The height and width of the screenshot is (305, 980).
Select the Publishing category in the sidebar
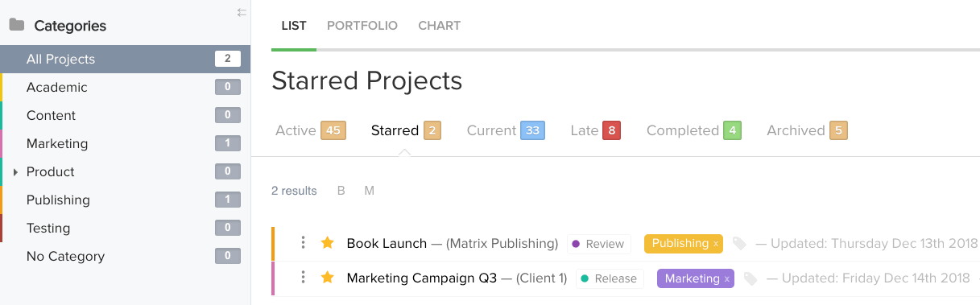click(x=125, y=200)
